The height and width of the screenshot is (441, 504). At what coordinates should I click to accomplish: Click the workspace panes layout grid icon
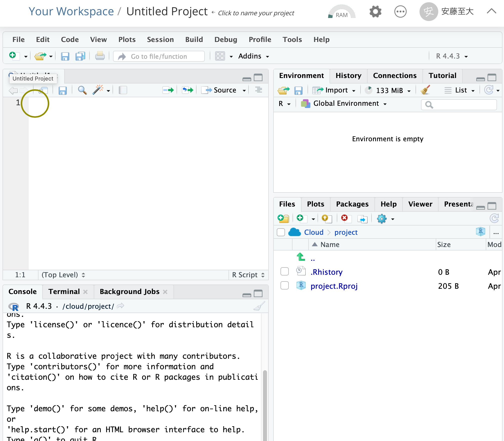tap(220, 56)
